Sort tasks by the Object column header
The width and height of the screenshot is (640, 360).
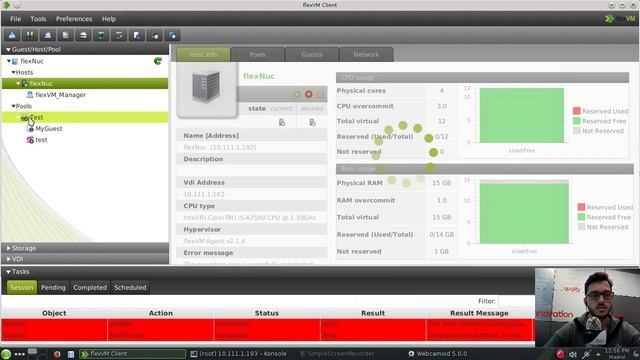(54, 313)
